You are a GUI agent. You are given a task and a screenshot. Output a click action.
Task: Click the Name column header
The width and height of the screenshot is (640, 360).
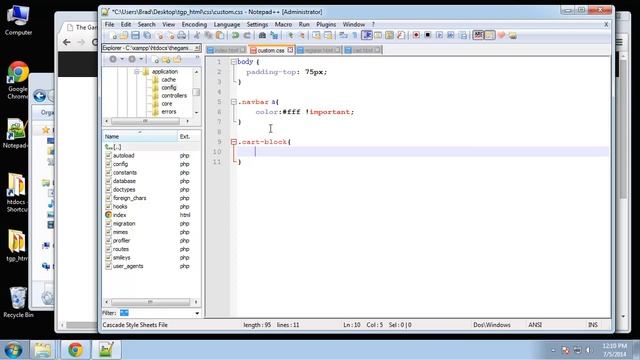pos(140,136)
